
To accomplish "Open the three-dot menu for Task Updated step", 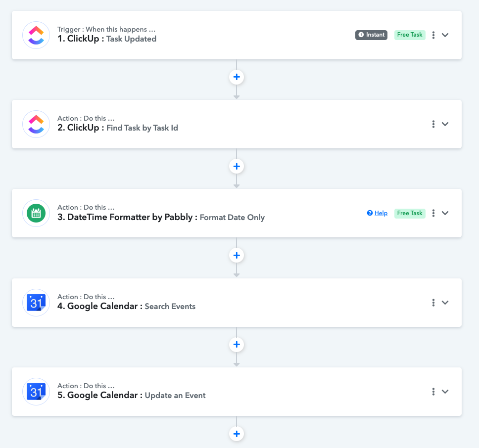I will tap(433, 35).
